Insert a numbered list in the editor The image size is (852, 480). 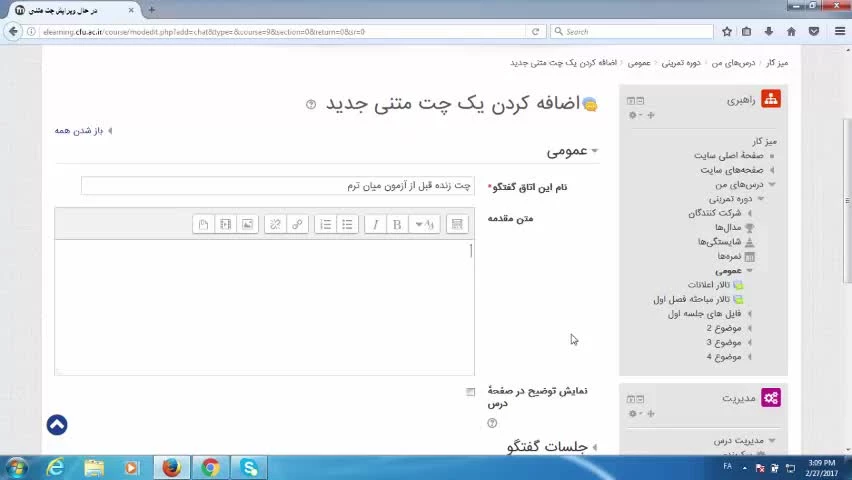click(x=325, y=225)
